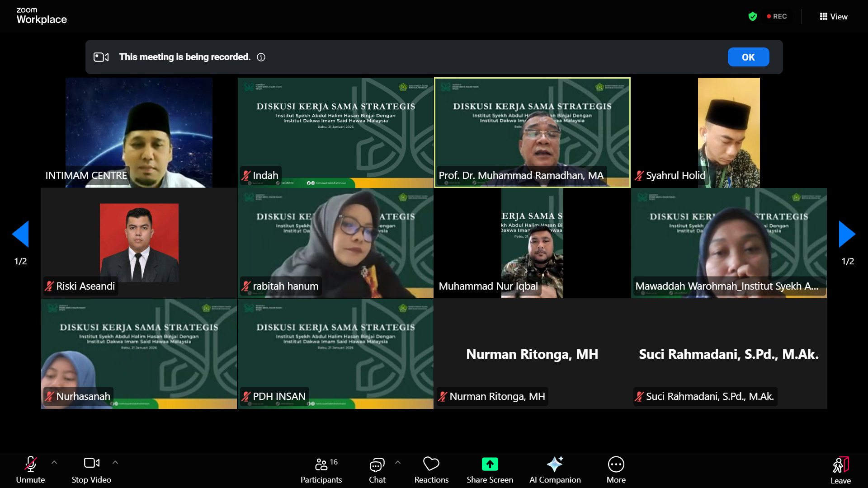This screenshot has height=488, width=868.
Task: Unmute your microphone
Action: click(30, 469)
